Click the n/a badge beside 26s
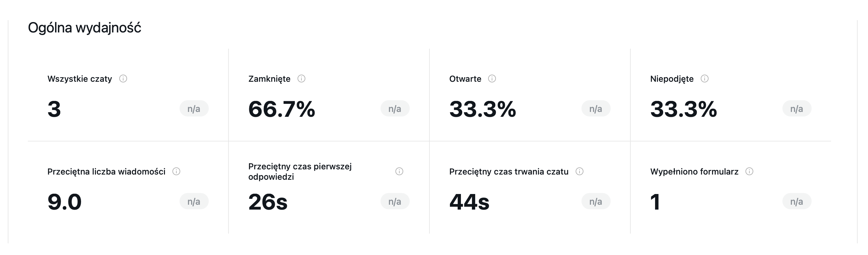This screenshot has width=868, height=255. [395, 201]
